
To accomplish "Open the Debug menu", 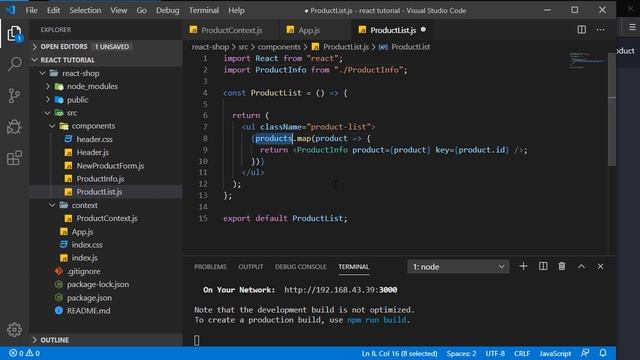I will coord(167,10).
